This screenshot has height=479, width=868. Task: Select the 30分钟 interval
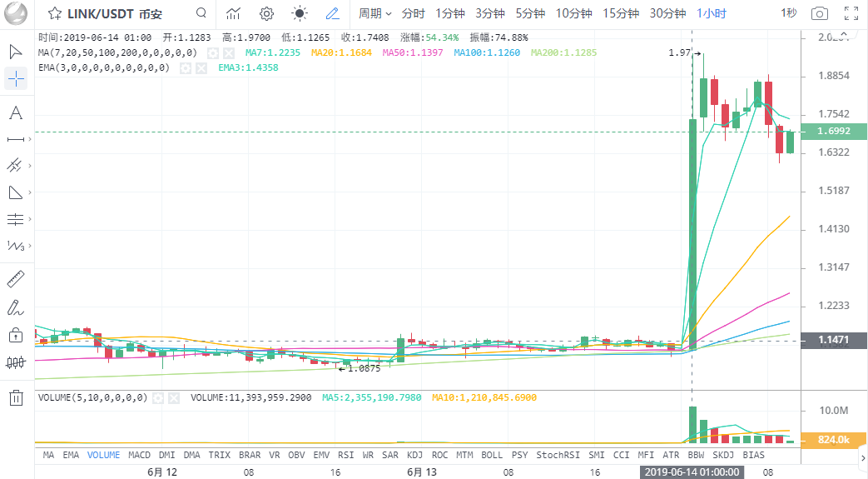pos(667,13)
